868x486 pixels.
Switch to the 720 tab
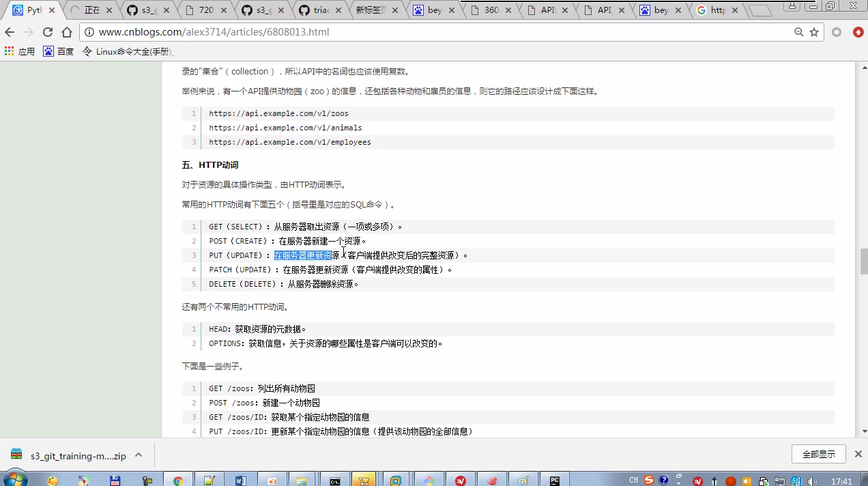206,10
